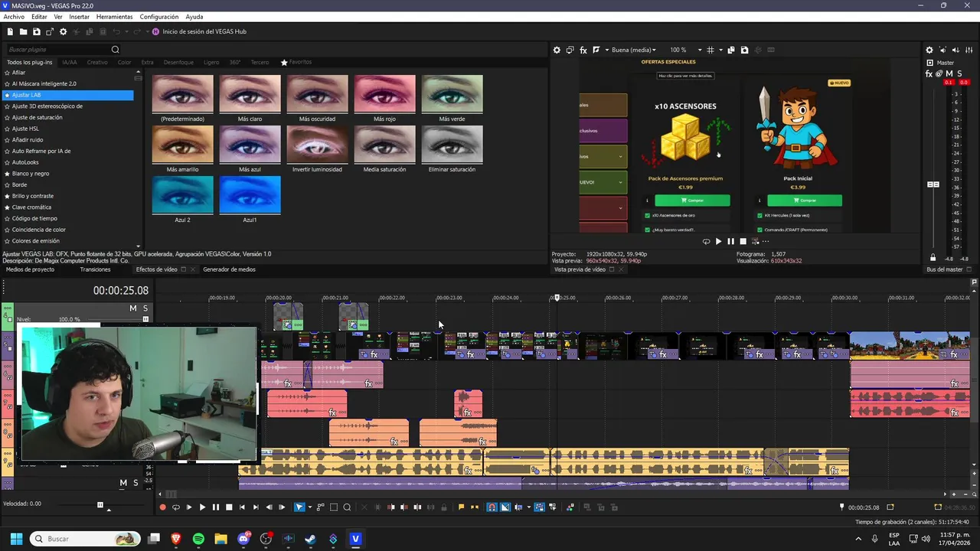Toggle Auto Ripple icon
The image size is (980, 551).
518,507
